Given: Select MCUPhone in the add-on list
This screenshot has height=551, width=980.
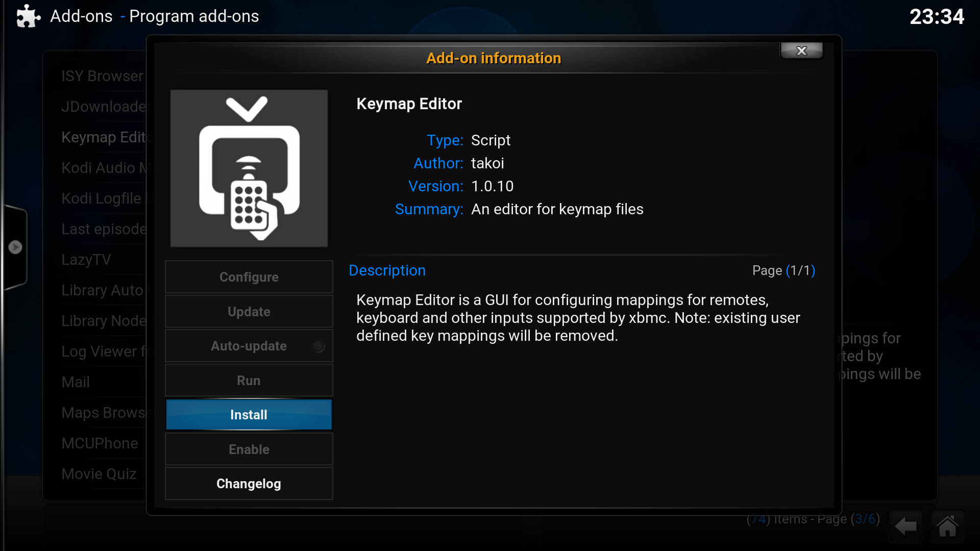Looking at the screenshot, I should pyautogui.click(x=100, y=443).
